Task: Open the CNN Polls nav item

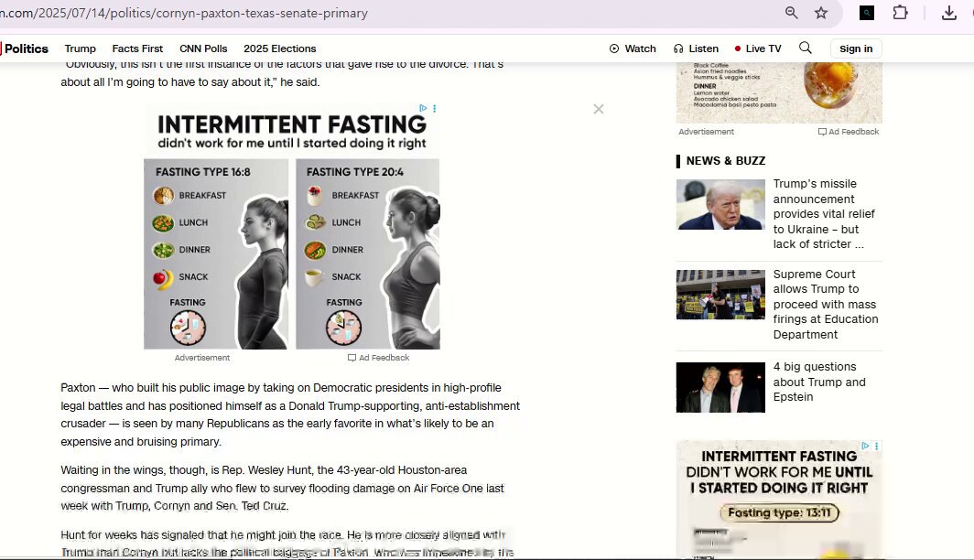Action: pos(203,48)
